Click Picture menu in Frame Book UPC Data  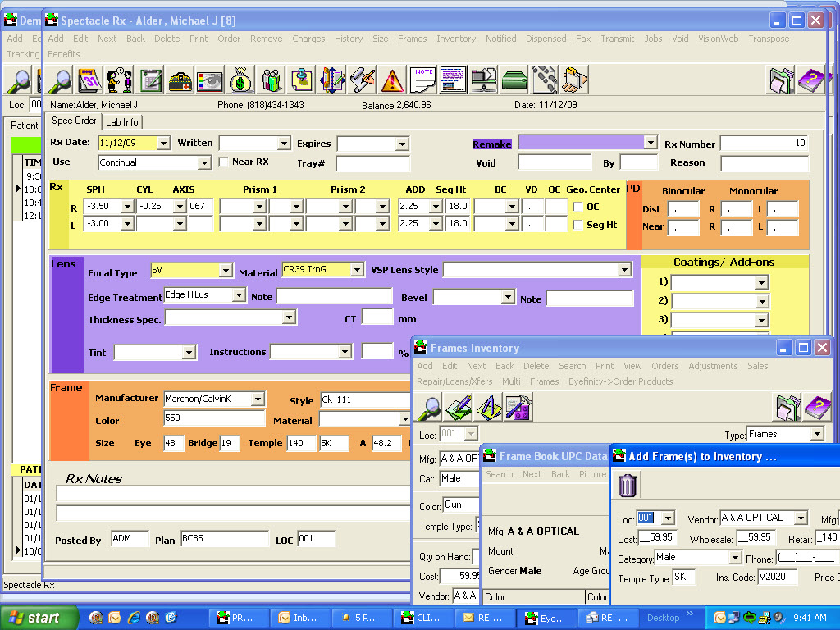(592, 474)
